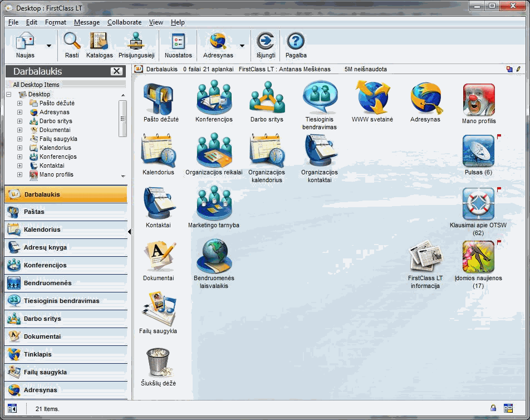Open the Įdomios naujienos (17) icon
The height and width of the screenshot is (420, 530).
[x=478, y=257]
